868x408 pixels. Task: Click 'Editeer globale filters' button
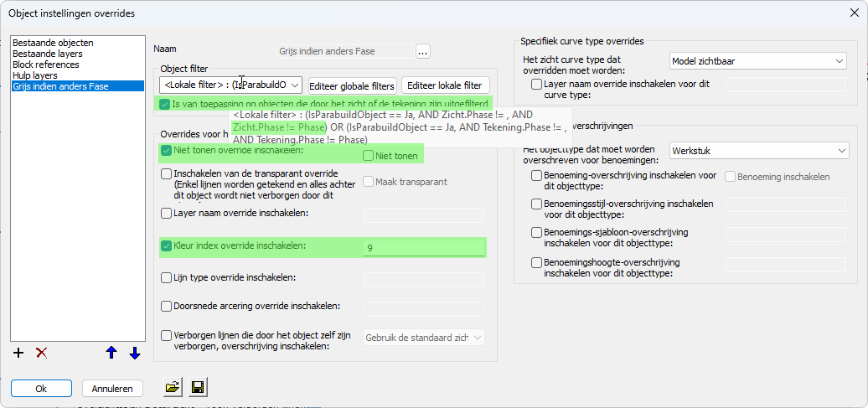click(x=352, y=85)
